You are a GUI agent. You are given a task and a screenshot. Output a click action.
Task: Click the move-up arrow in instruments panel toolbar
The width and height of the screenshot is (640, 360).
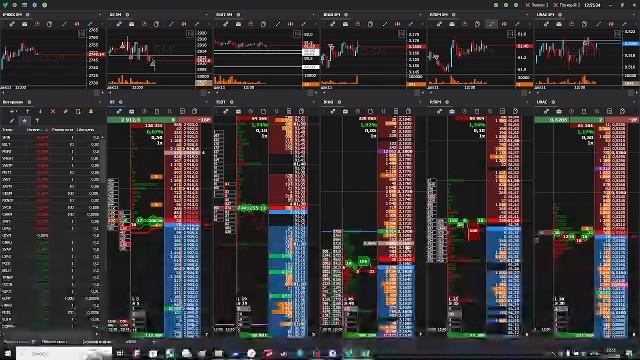coord(28,111)
